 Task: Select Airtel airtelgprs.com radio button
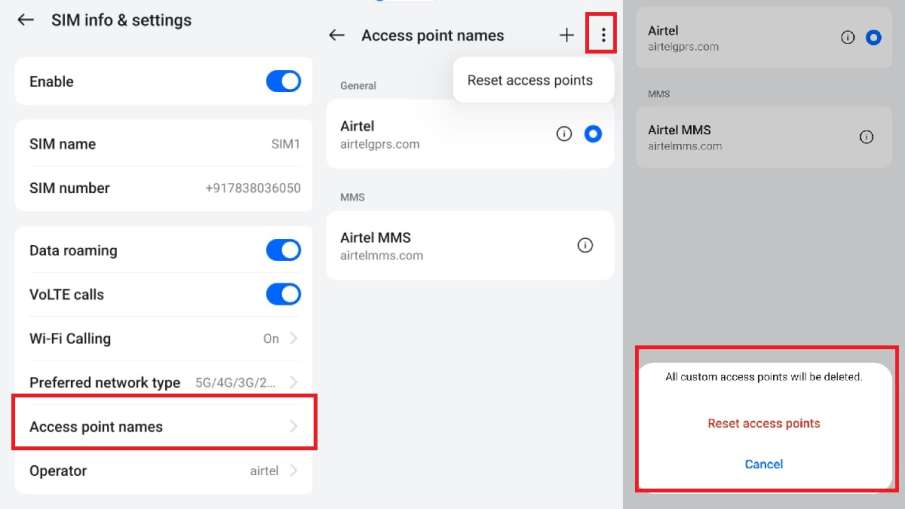pos(593,134)
